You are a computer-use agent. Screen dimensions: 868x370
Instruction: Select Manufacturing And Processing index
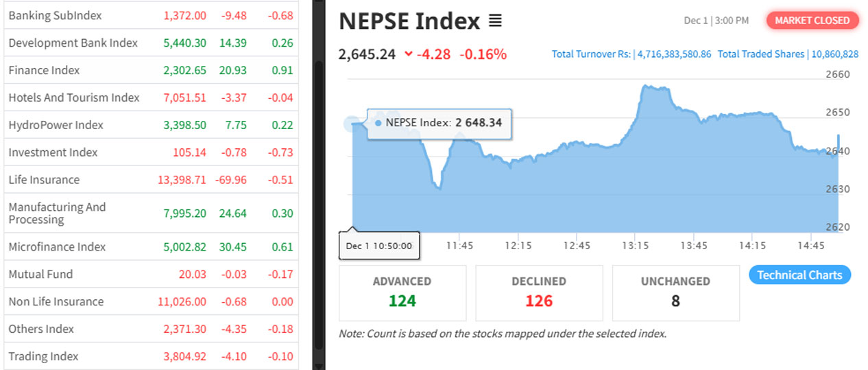57,213
